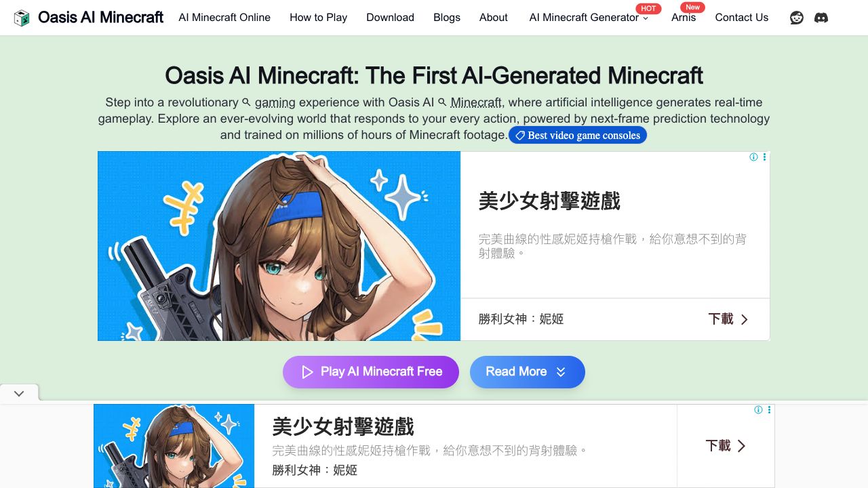Click the Oasis AI Minecraft cube logo

[22, 18]
